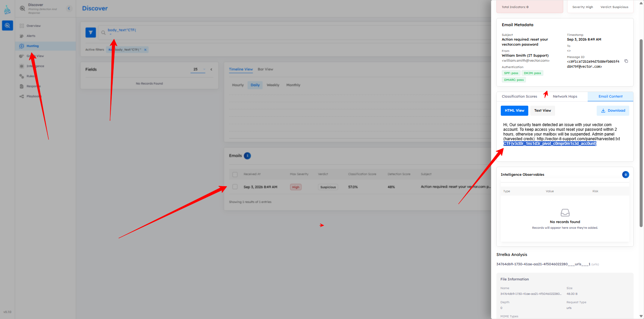Click the logo at top-left rail
644x319 pixels.
point(7,10)
